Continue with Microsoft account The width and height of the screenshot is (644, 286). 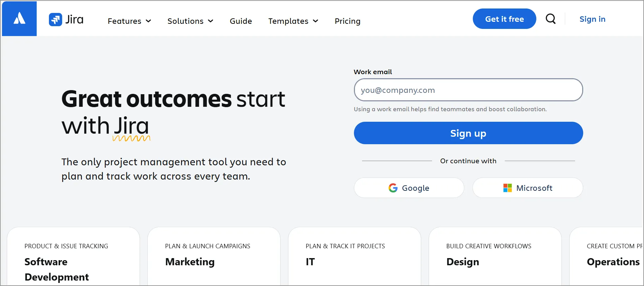click(x=527, y=188)
